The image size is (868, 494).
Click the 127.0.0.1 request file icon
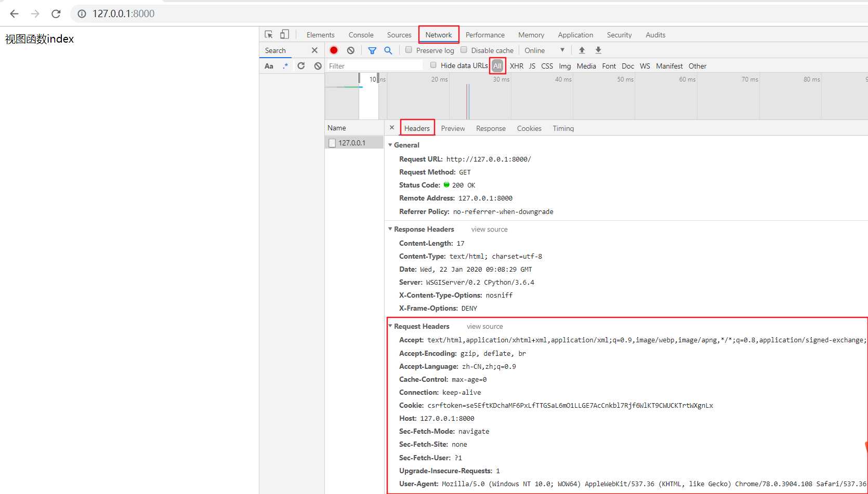click(332, 143)
